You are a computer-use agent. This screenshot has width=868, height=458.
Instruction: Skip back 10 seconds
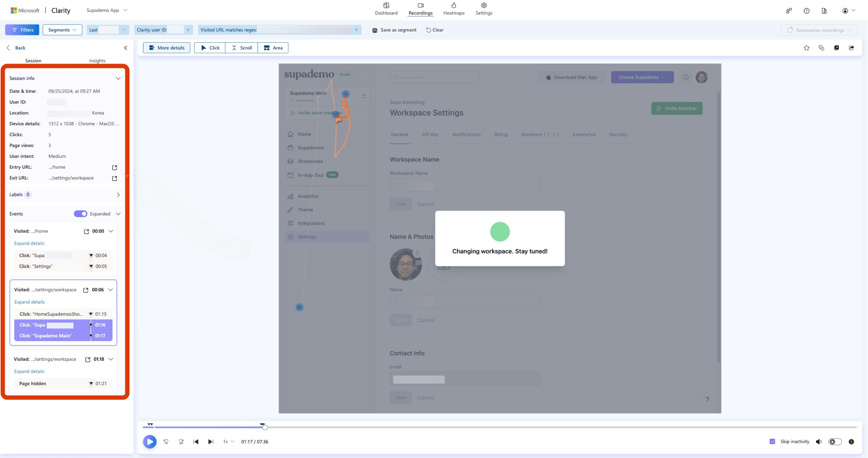(x=166, y=441)
